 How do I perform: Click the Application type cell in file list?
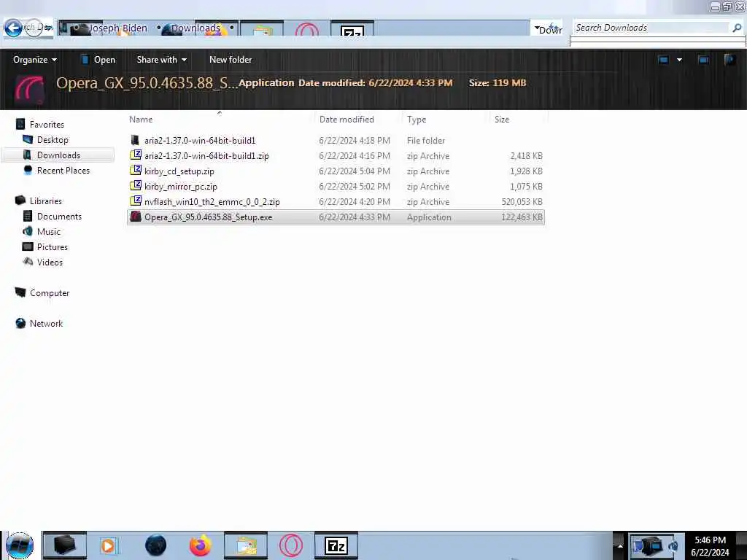[x=429, y=217]
